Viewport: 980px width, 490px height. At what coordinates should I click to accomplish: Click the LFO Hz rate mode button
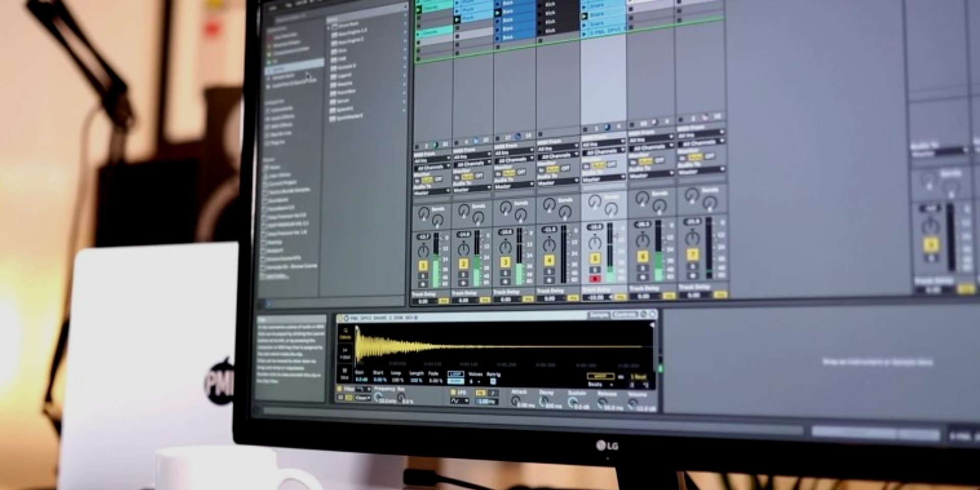click(x=480, y=393)
